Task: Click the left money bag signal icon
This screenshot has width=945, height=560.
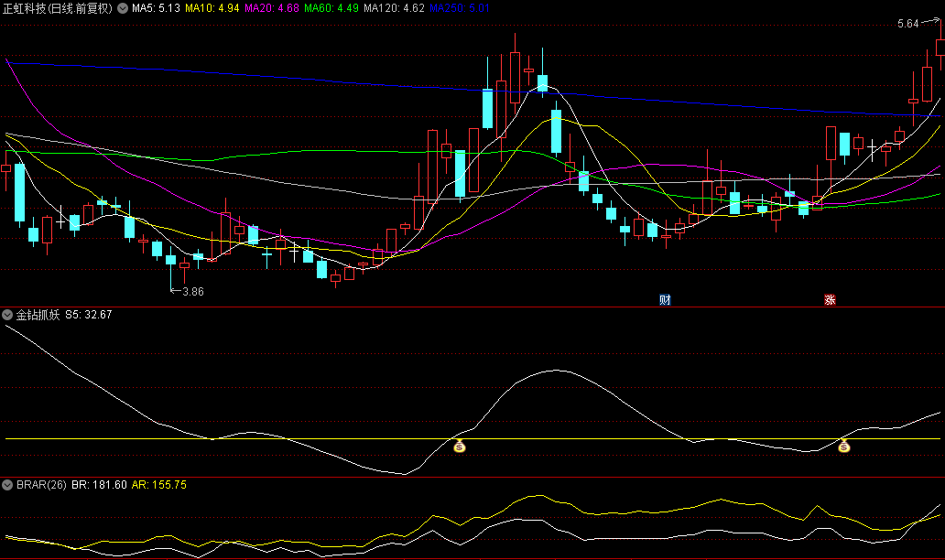Action: (x=460, y=447)
